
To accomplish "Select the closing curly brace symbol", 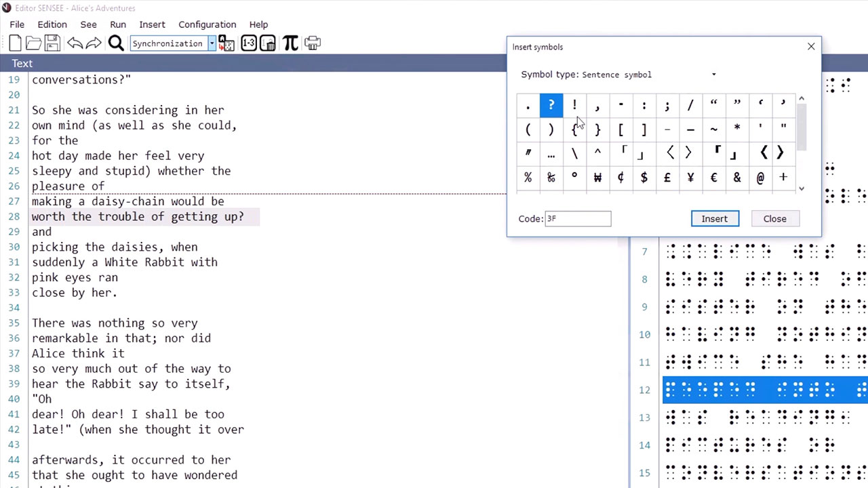I will (x=597, y=129).
